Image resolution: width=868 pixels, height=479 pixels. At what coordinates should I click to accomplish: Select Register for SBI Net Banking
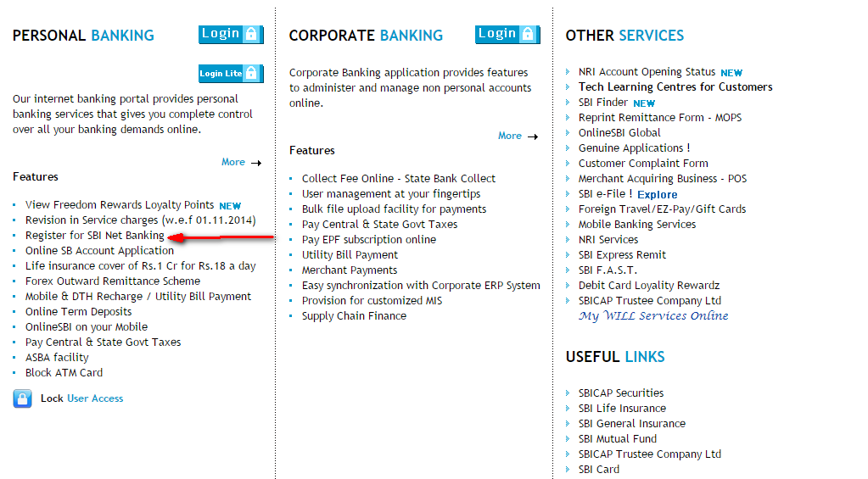click(x=95, y=236)
